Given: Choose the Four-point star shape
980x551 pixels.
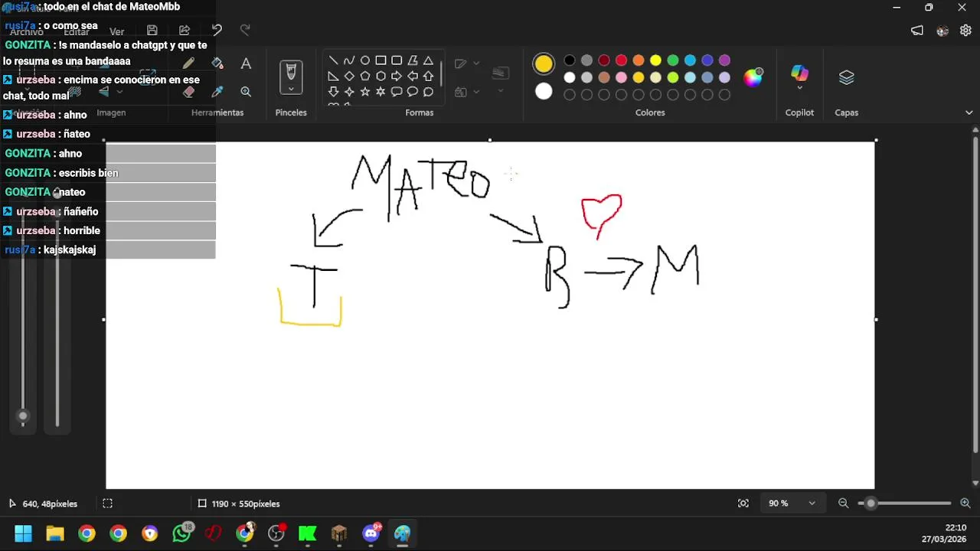Looking at the screenshot, I should (349, 92).
